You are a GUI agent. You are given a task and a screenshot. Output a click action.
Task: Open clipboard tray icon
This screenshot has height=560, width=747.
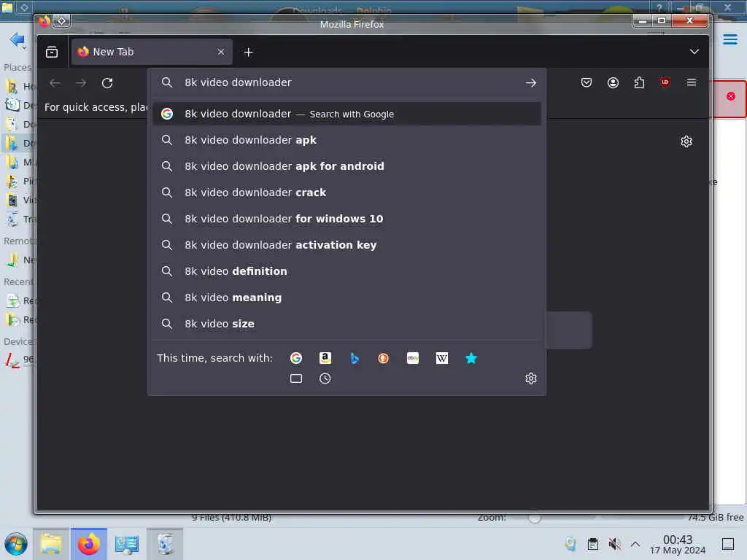tap(592, 544)
